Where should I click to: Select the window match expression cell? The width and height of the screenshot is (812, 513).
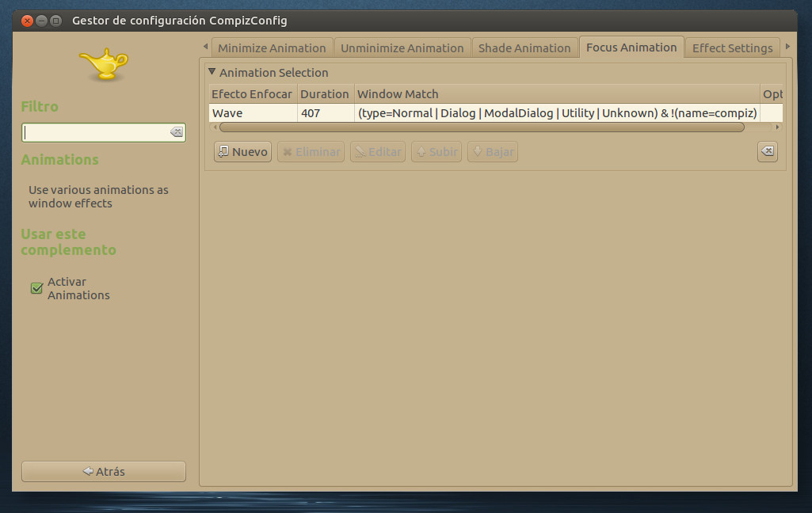(x=557, y=113)
